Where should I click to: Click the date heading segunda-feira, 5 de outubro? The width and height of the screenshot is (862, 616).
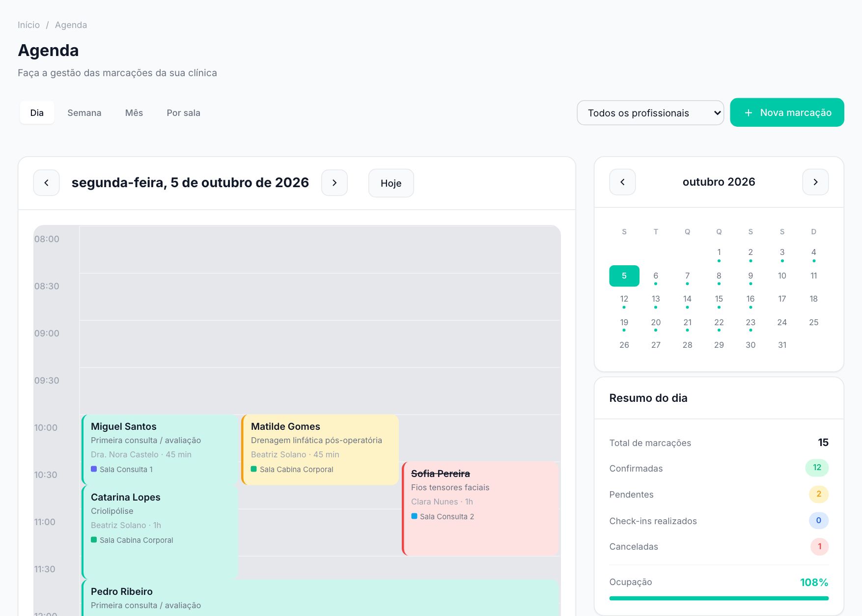[190, 183]
